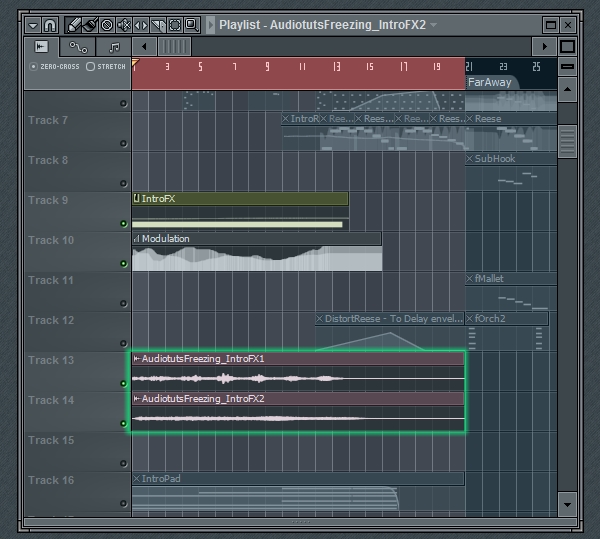
Task: Click the vertical scroll up arrow
Action: [x=567, y=90]
